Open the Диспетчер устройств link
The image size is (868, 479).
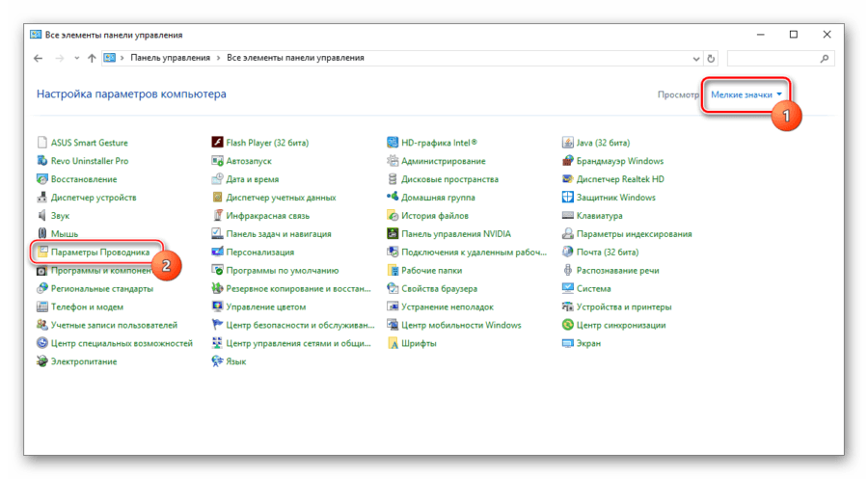click(93, 198)
